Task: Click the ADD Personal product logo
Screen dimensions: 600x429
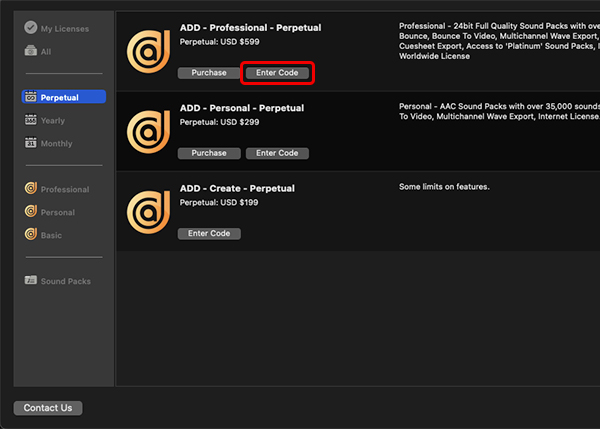Action: (x=148, y=132)
